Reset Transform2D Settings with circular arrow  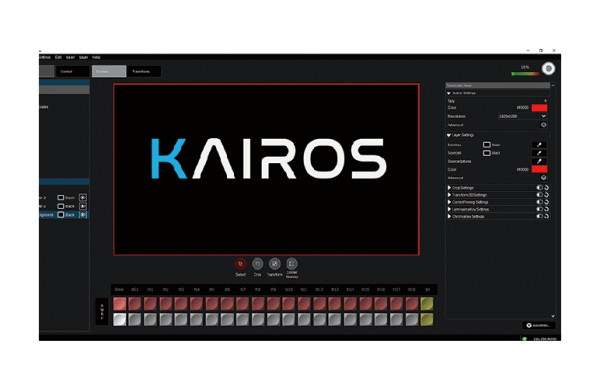click(547, 195)
